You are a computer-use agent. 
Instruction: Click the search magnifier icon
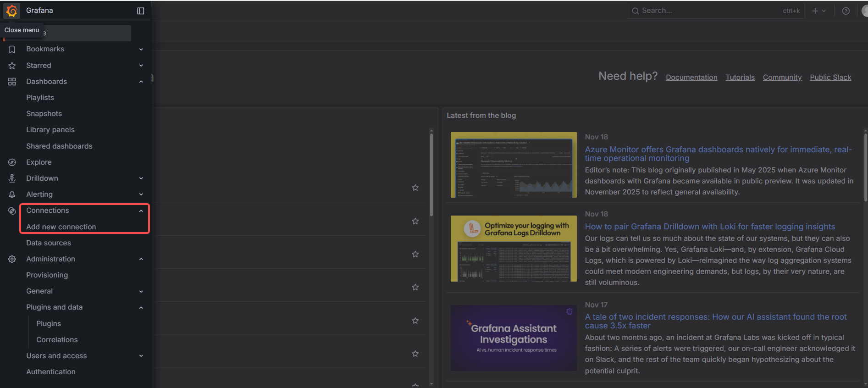(635, 11)
